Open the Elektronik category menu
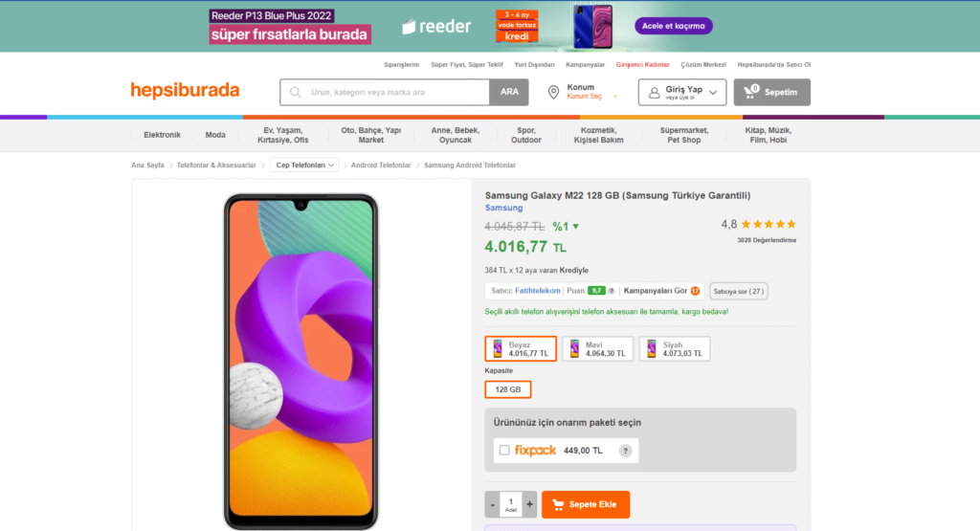Screen dimensions: 980x531 coord(162,135)
